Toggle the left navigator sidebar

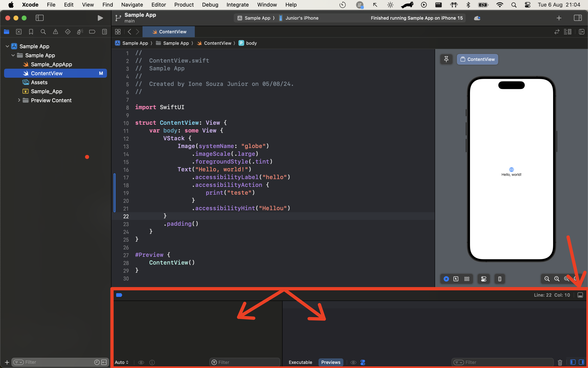coord(40,18)
